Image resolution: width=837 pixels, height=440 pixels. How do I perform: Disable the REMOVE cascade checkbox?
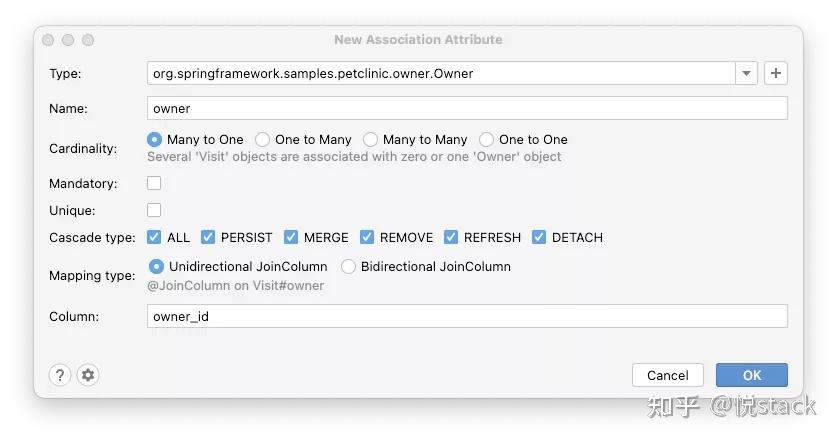[x=367, y=237]
